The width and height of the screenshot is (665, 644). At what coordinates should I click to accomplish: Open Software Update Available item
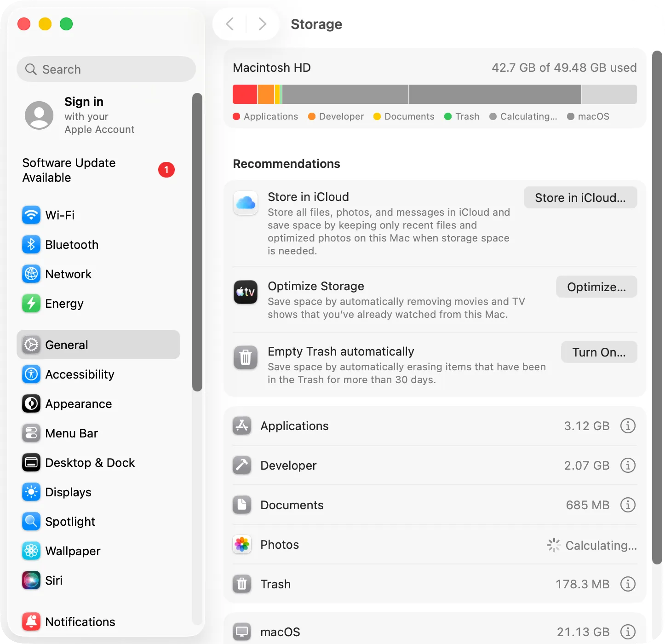98,170
